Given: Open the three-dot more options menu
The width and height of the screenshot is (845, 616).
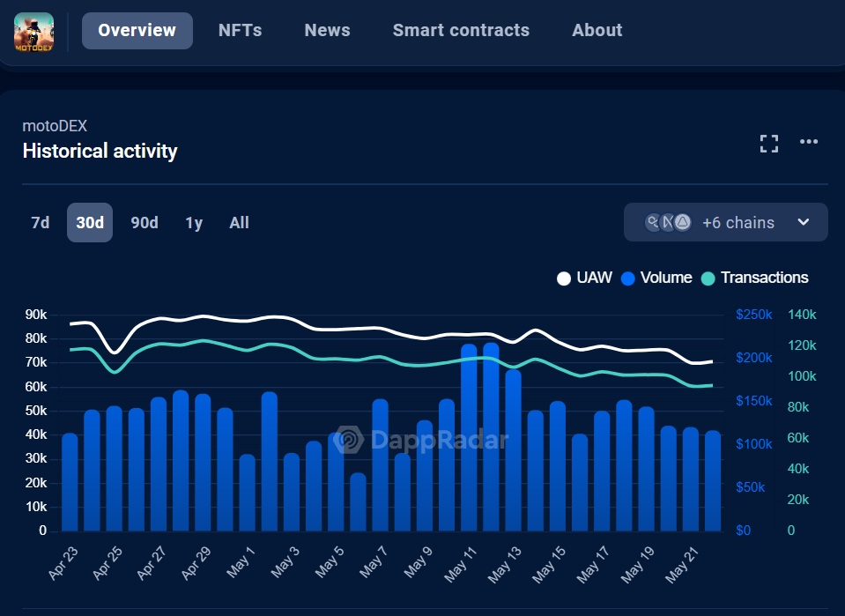Looking at the screenshot, I should [x=809, y=142].
